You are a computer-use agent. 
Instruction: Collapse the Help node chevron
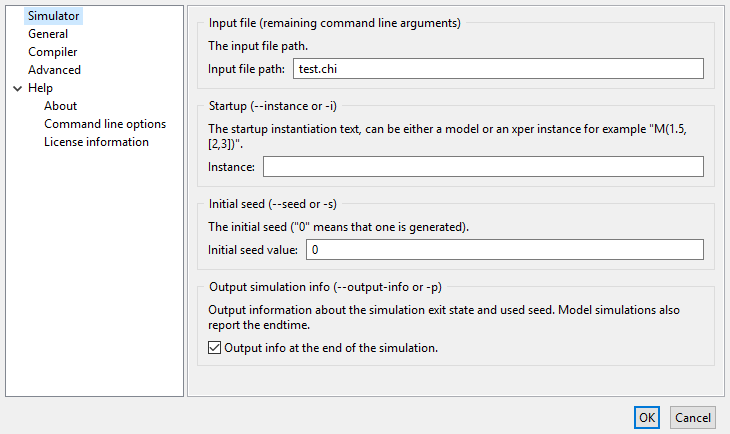16,88
